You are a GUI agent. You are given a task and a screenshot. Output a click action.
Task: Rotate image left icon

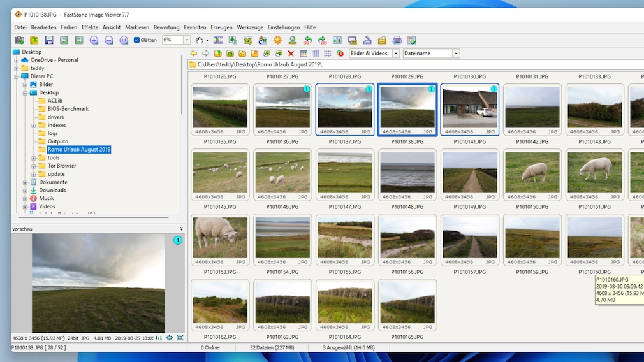[x=307, y=40]
